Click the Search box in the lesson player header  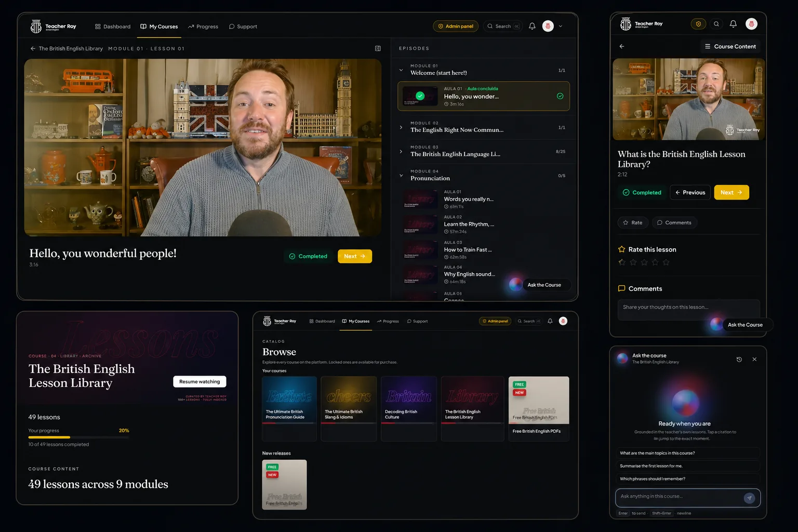click(502, 26)
